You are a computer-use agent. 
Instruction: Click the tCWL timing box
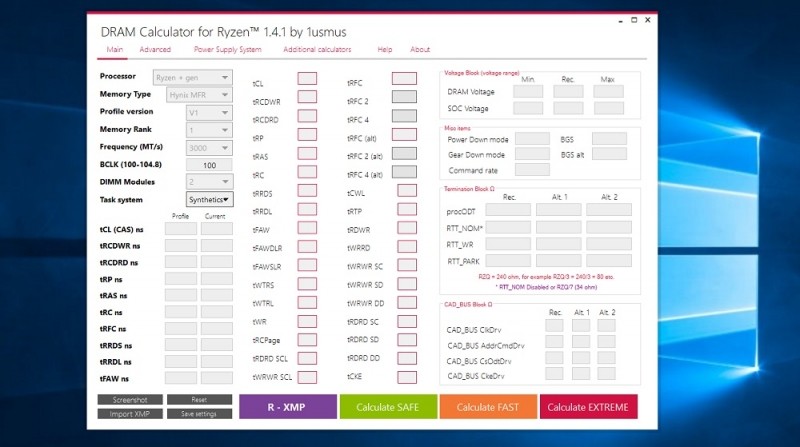pyautogui.click(x=407, y=191)
